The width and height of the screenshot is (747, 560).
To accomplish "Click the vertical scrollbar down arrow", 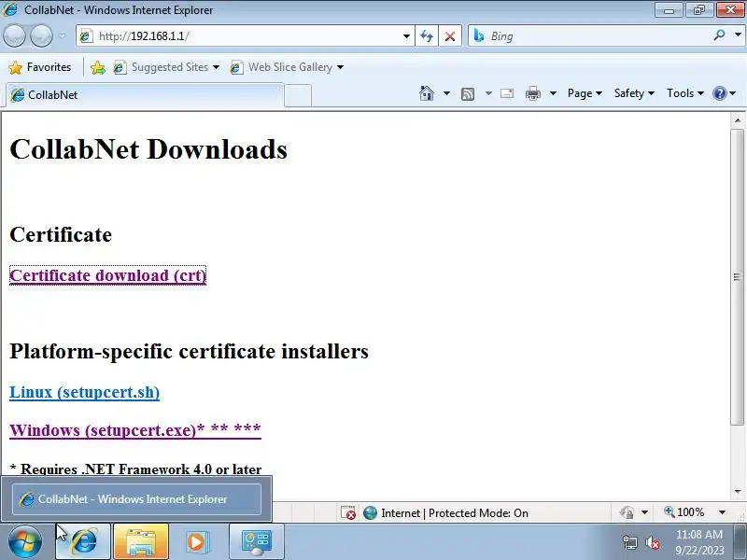I will tap(738, 492).
